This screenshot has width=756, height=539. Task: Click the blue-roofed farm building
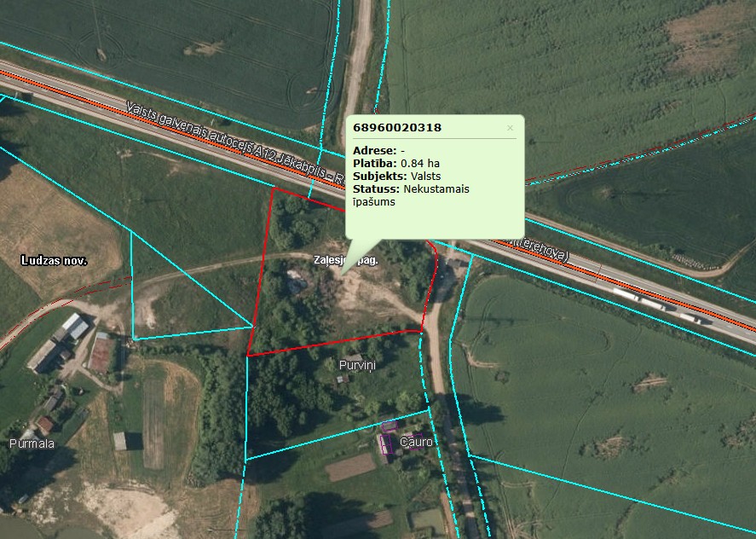pos(74,326)
